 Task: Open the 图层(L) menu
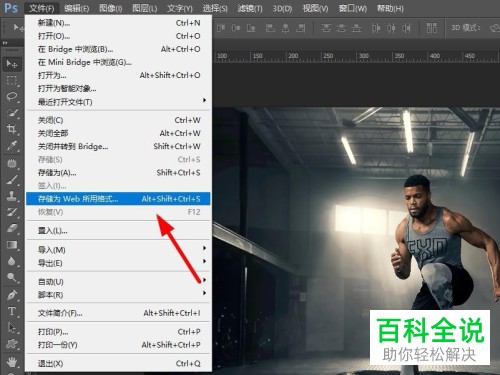tap(144, 8)
